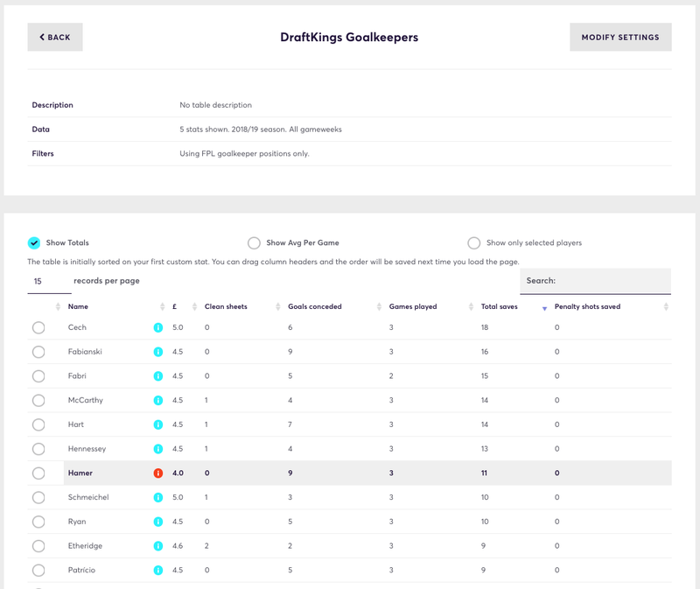This screenshot has height=589, width=700.
Task: Open the records per page selector
Action: (x=49, y=281)
